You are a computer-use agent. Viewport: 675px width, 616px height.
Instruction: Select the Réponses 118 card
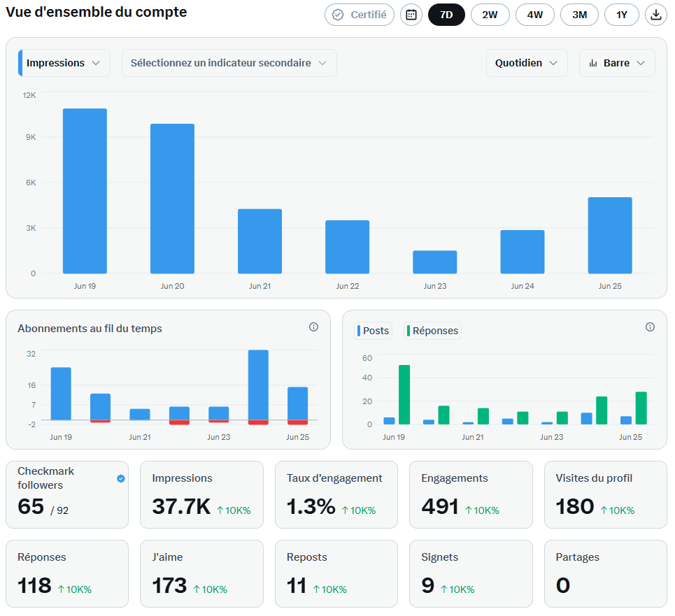(67, 574)
